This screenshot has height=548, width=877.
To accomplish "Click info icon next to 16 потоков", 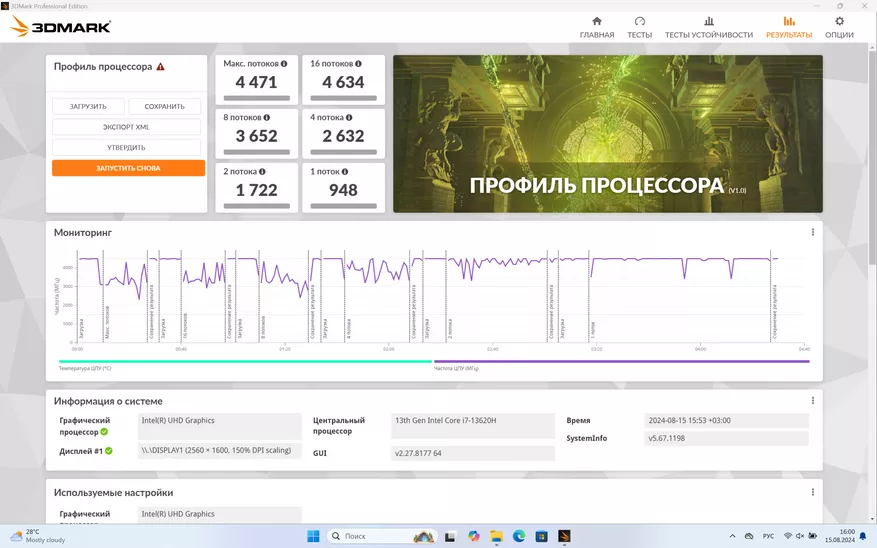I will (358, 63).
